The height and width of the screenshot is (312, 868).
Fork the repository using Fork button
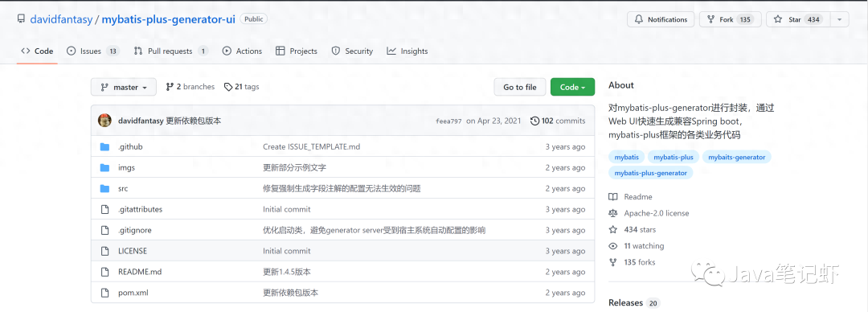(x=730, y=19)
